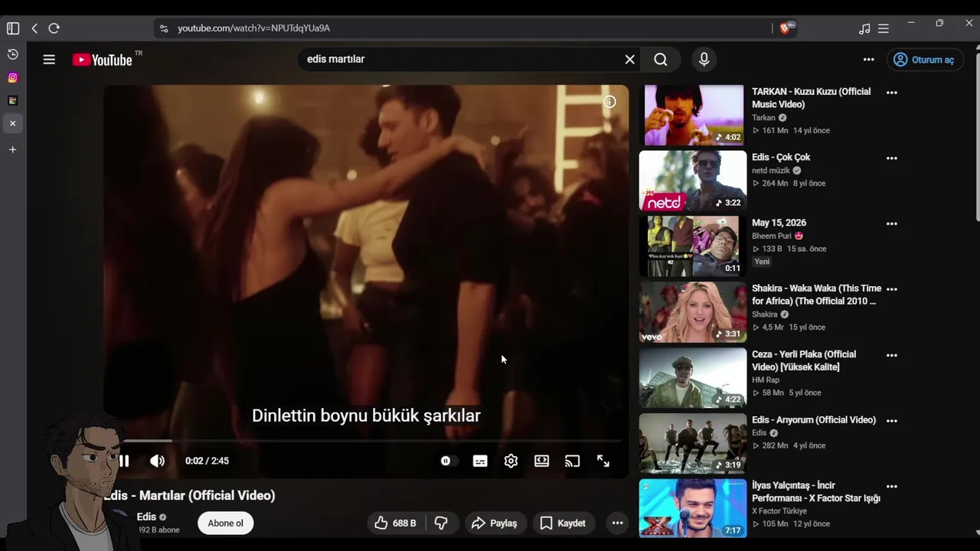Open Oturum aç sign-in button

923,59
